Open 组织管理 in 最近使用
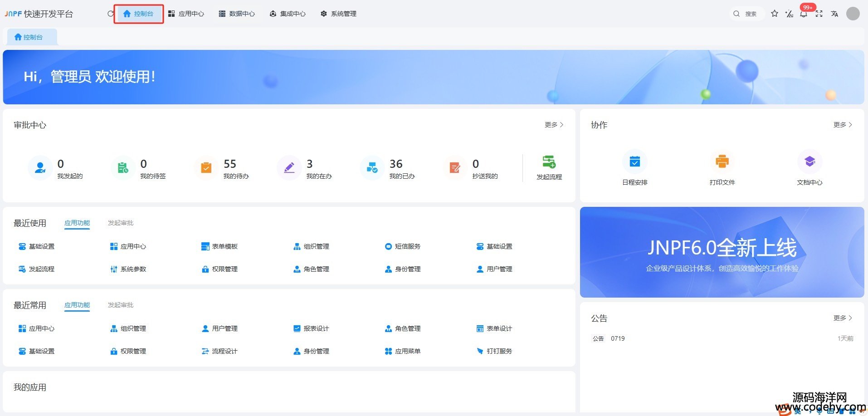 [x=311, y=246]
